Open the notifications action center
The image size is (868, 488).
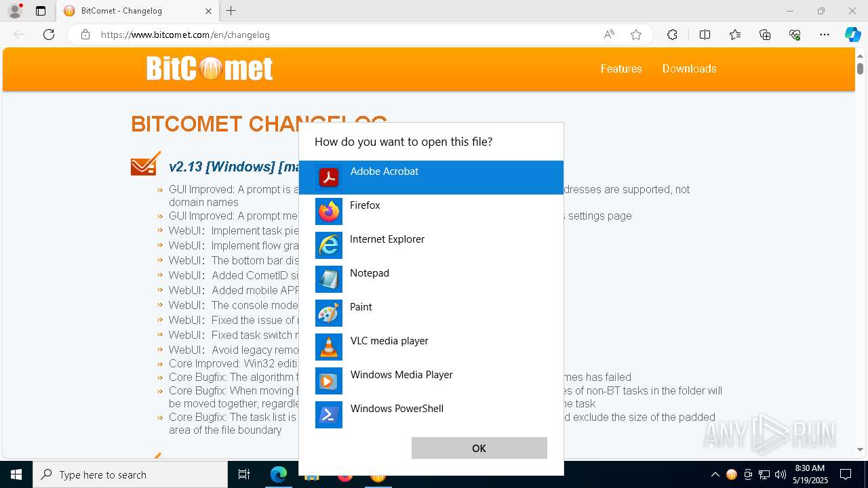[846, 474]
